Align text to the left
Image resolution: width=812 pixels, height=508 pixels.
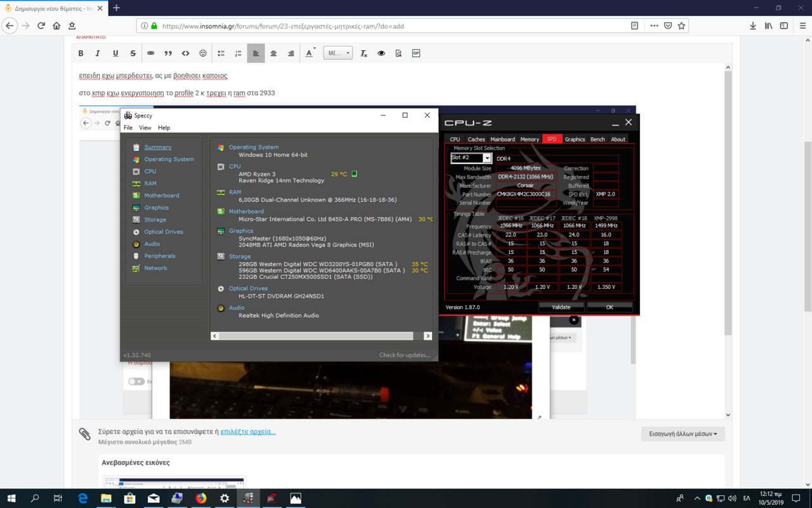[x=256, y=53]
